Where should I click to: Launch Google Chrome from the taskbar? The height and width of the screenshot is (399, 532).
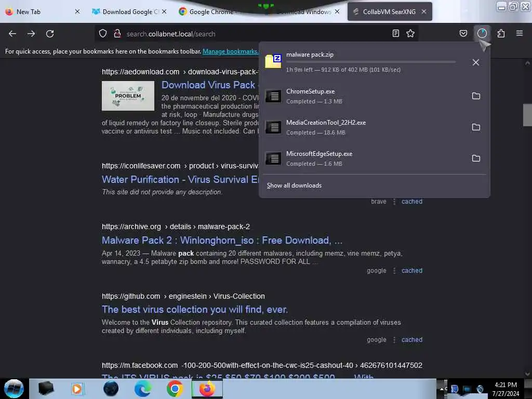click(175, 389)
